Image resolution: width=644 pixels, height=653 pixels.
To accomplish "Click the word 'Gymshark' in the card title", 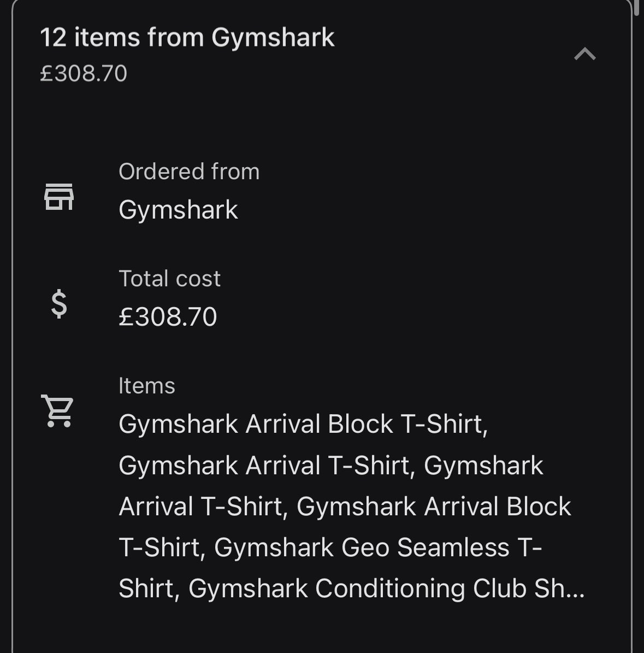I will pos(273,38).
